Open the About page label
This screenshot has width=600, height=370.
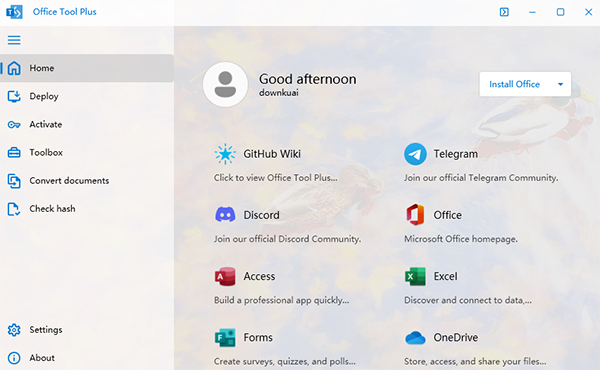point(42,358)
